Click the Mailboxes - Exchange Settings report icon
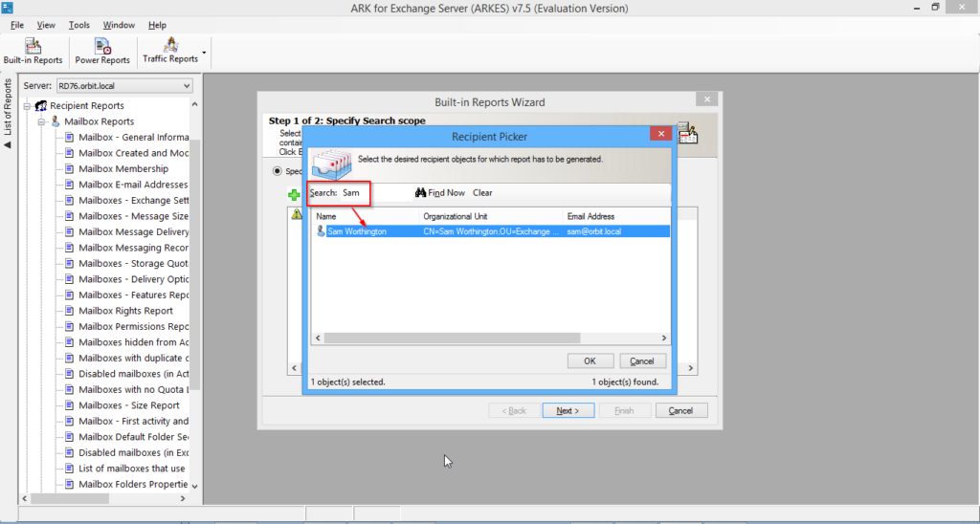 click(x=69, y=201)
